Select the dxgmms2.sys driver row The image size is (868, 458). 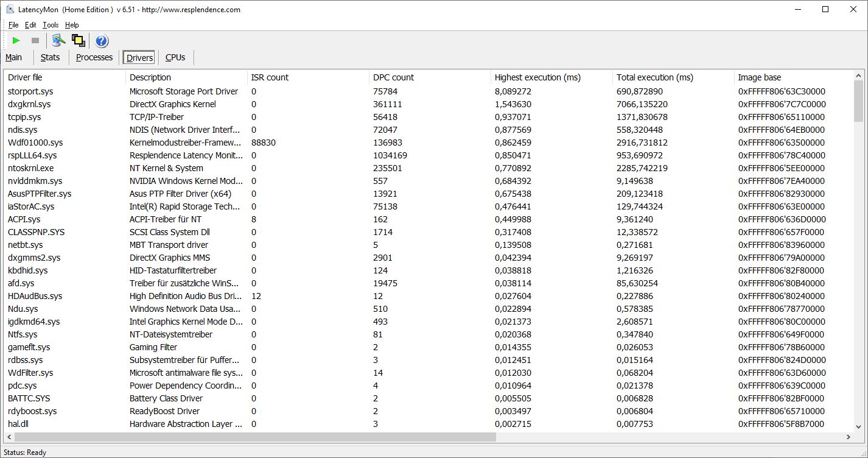coord(429,258)
